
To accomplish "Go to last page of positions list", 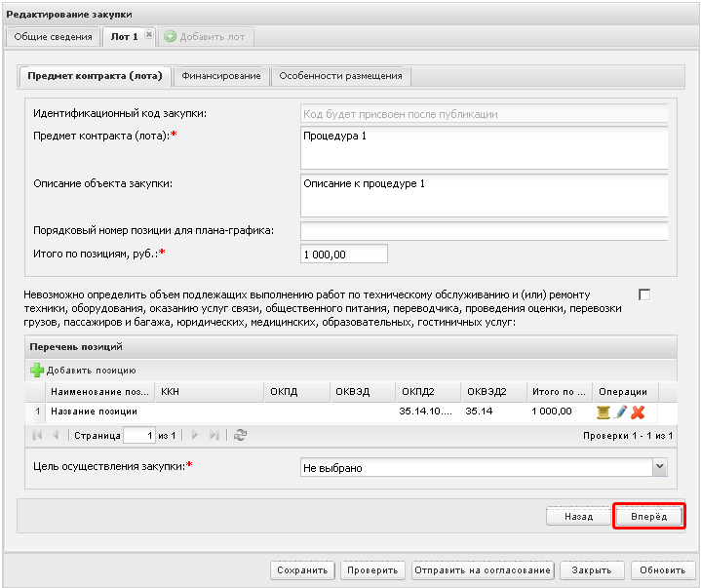I will (214, 435).
